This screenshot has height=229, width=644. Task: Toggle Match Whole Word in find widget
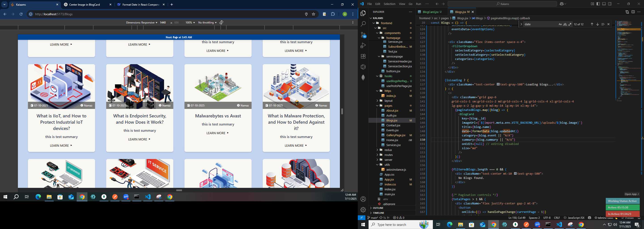tap(565, 24)
